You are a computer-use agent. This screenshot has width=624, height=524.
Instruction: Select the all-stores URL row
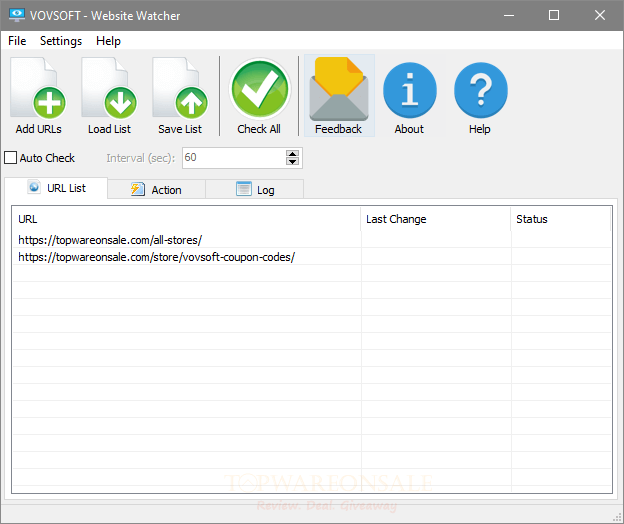pyautogui.click(x=312, y=240)
